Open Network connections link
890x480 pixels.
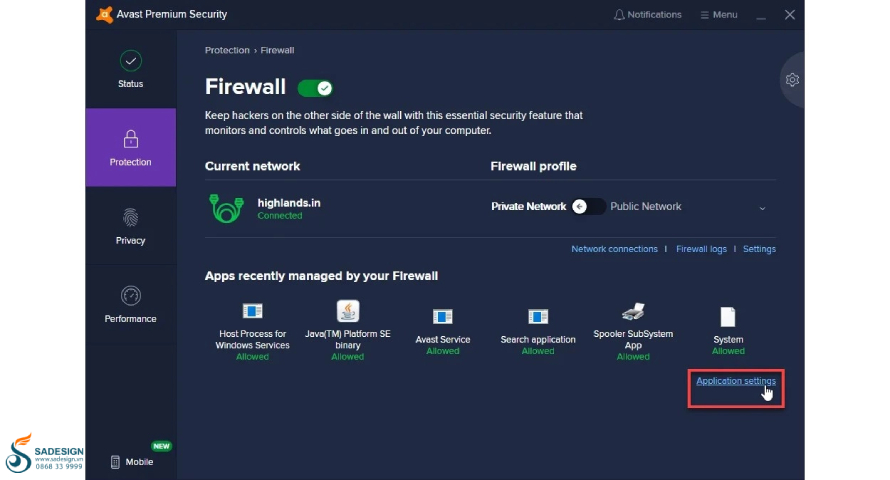pos(614,249)
